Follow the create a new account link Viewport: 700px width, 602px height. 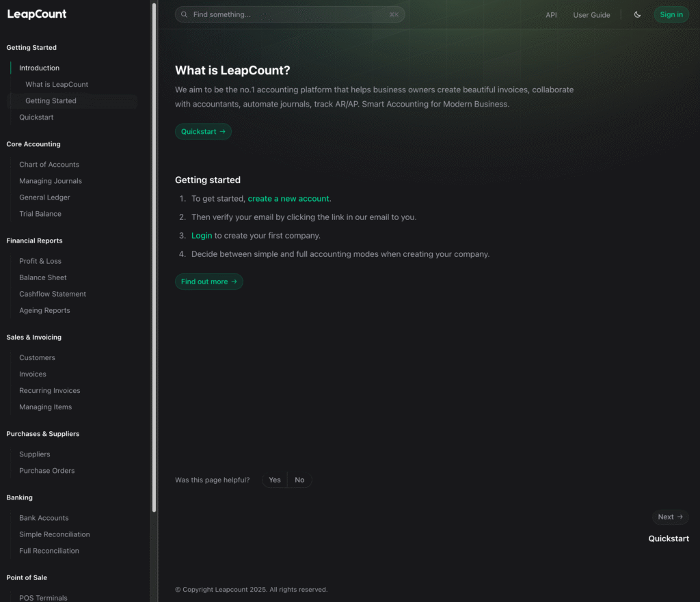coord(288,199)
